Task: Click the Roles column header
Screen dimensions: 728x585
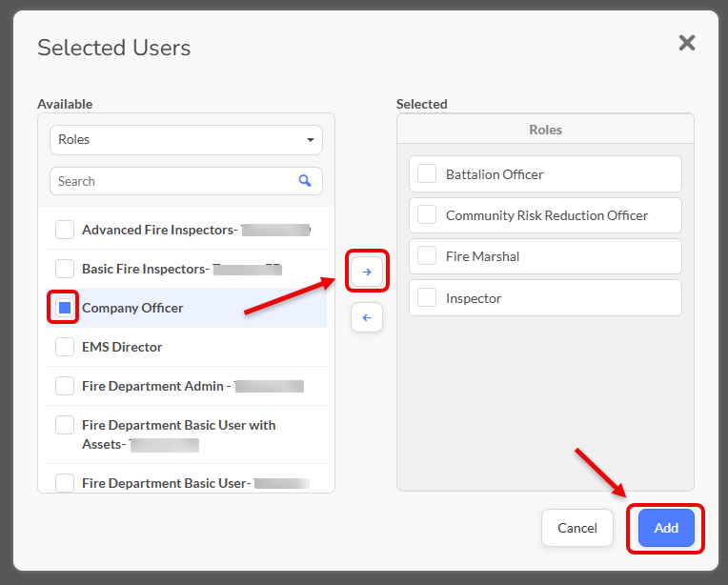Action: click(545, 130)
